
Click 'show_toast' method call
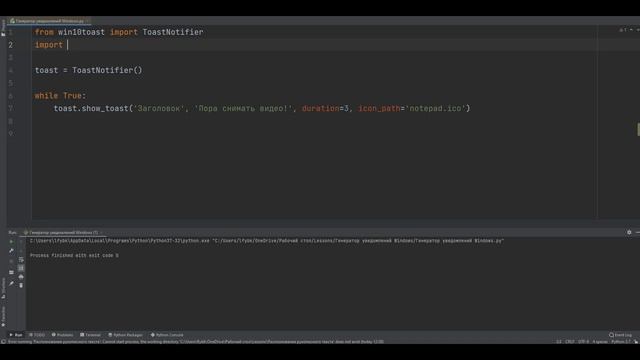[x=105, y=108]
